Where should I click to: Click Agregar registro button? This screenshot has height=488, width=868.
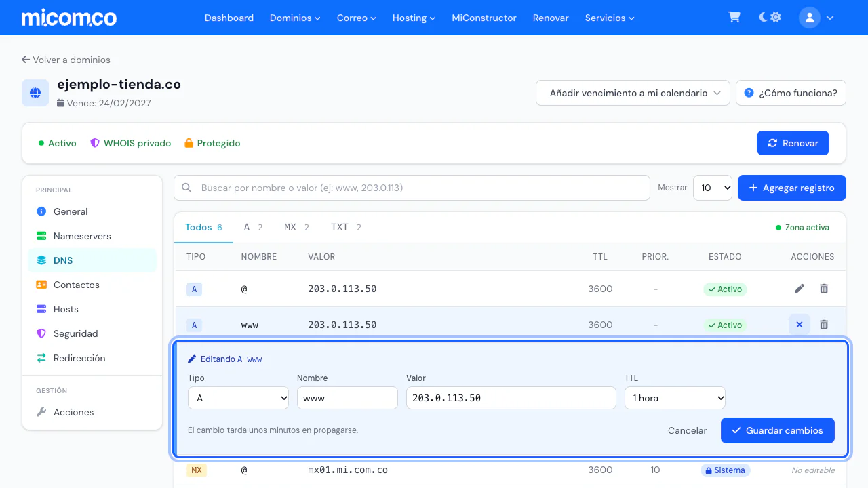click(792, 188)
